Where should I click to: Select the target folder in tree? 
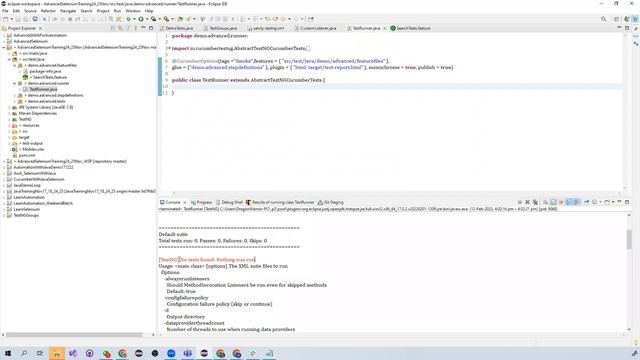coord(24,137)
